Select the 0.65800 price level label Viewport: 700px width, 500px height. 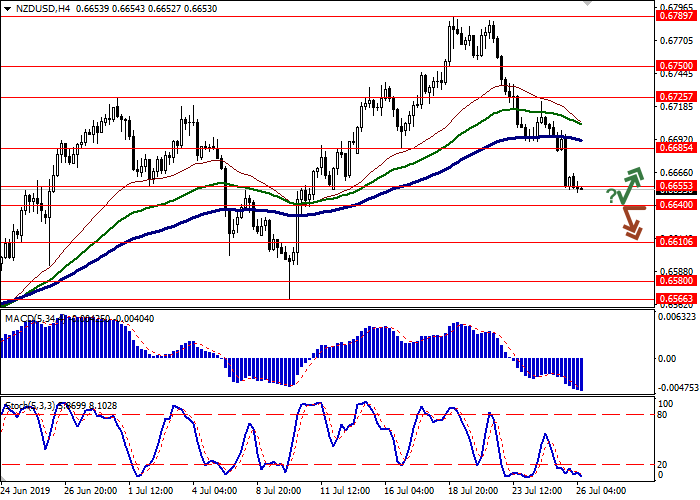click(x=676, y=282)
